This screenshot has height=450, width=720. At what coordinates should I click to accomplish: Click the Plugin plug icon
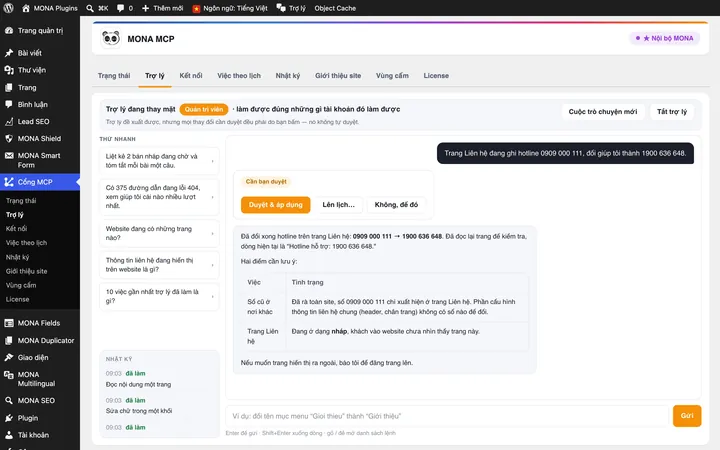coord(9,418)
